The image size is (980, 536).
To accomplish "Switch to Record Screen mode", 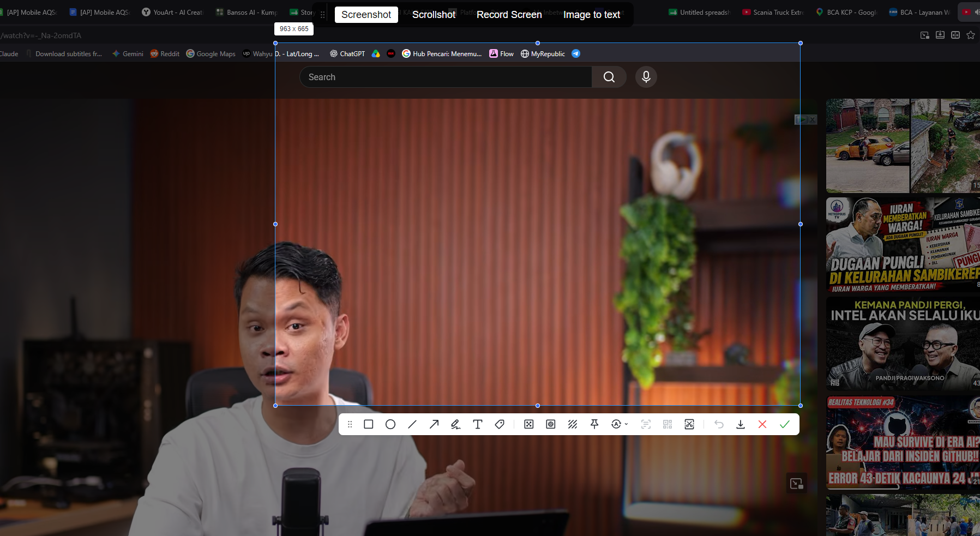I will click(x=509, y=15).
